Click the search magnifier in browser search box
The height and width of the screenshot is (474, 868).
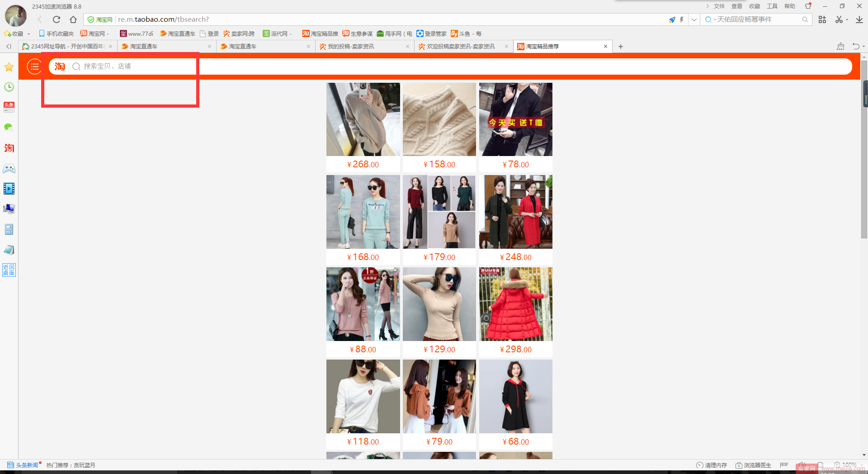[805, 19]
